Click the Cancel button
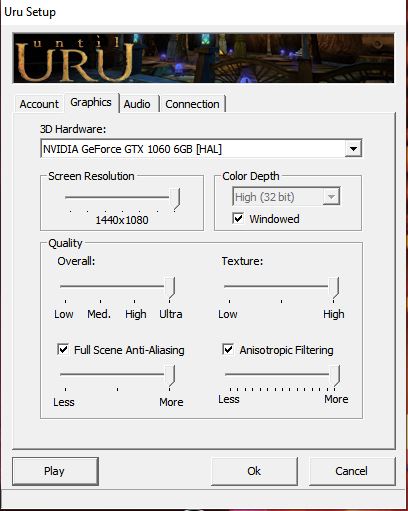Image resolution: width=408 pixels, height=511 pixels. pyautogui.click(x=352, y=471)
